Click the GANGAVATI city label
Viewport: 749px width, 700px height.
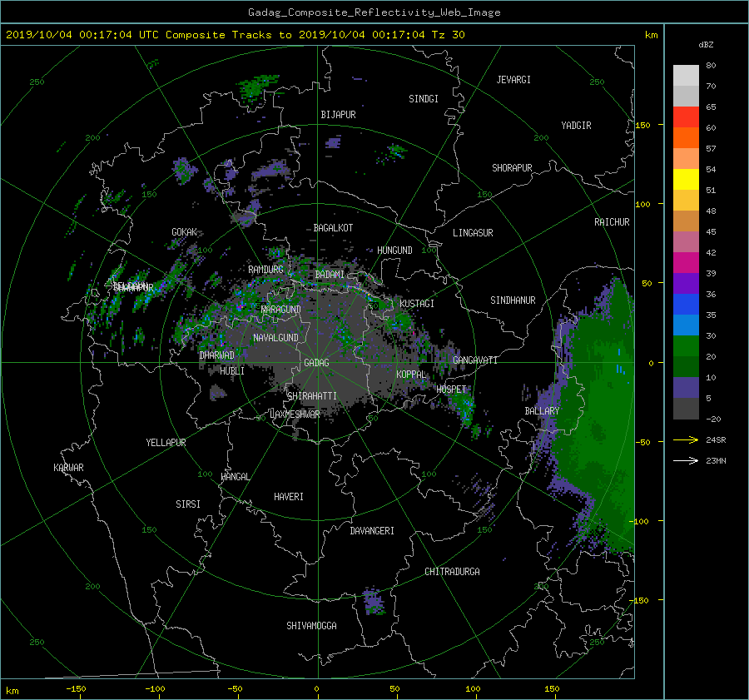point(475,360)
